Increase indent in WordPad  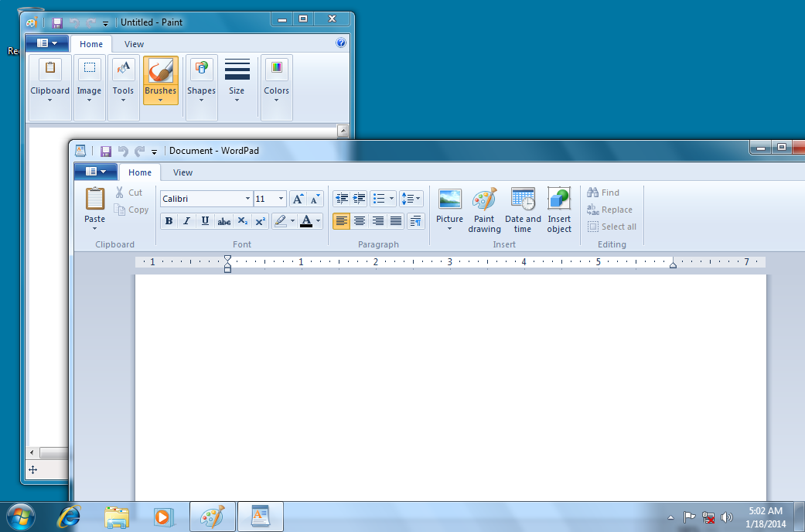coord(359,198)
